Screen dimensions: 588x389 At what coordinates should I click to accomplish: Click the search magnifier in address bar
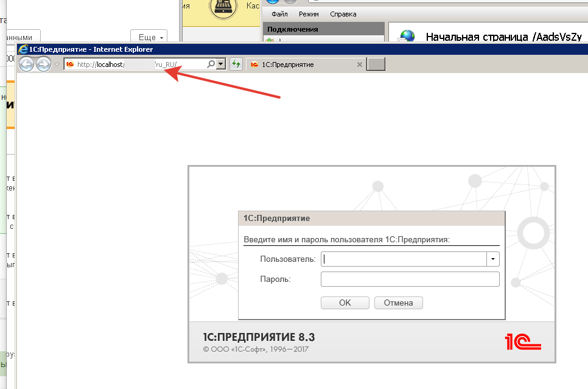pos(211,64)
